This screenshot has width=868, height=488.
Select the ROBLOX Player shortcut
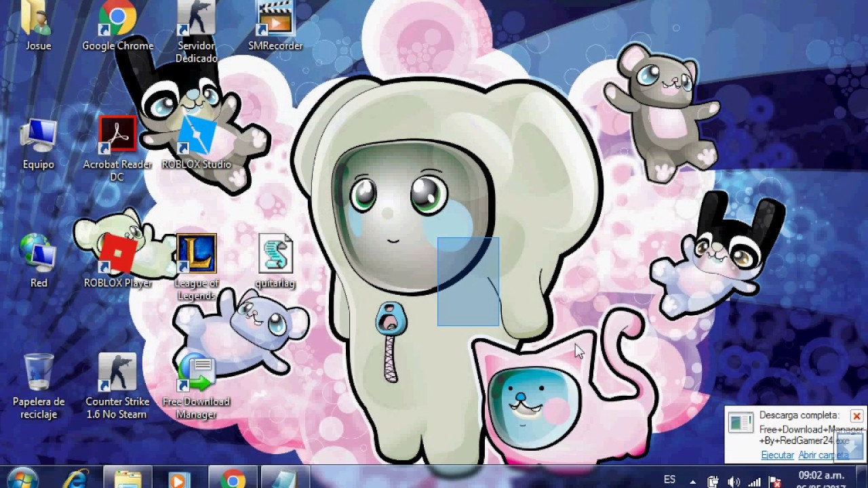click(117, 262)
